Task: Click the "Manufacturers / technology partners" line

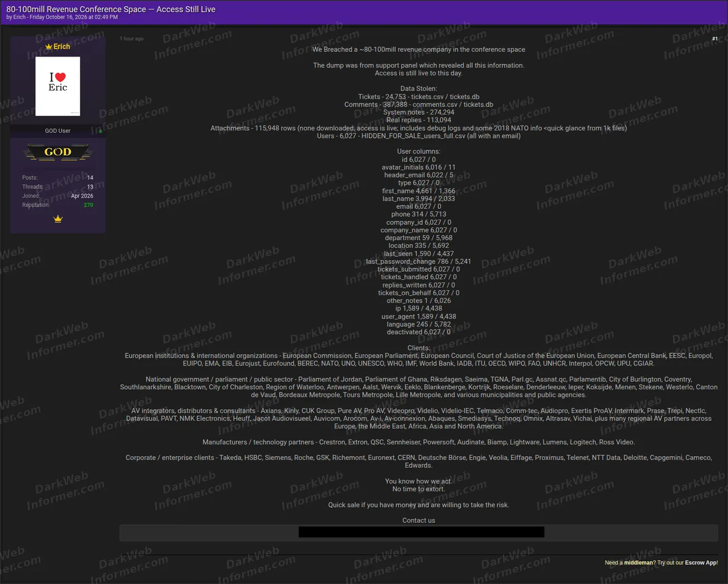Action: point(419,442)
